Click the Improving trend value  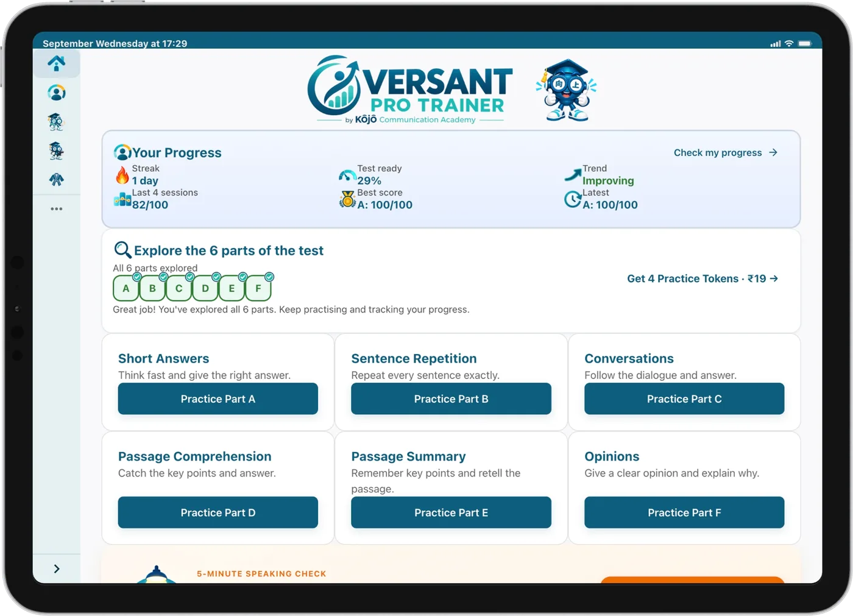click(608, 181)
